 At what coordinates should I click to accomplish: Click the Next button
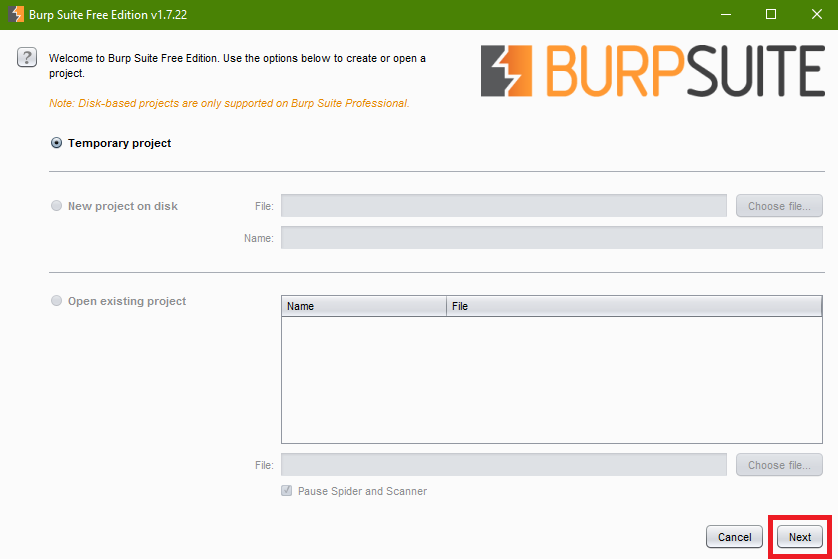(800, 537)
